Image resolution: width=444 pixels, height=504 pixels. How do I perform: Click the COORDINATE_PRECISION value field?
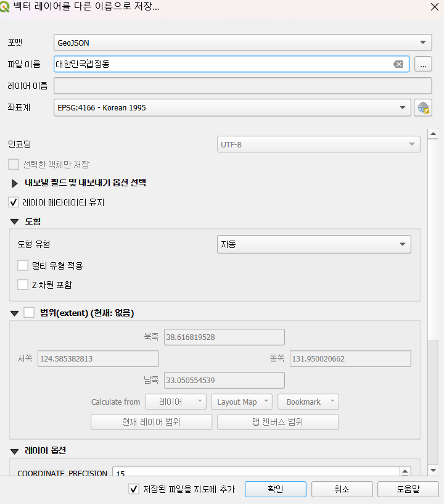click(256, 471)
